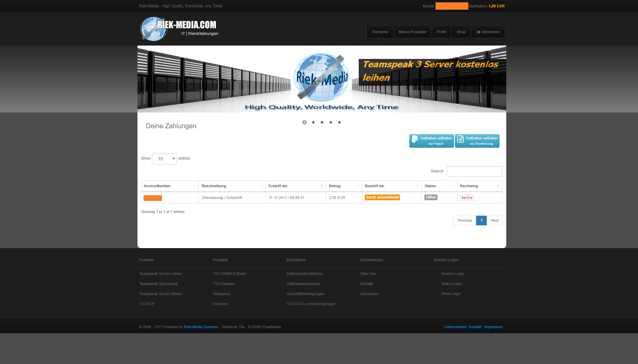The image size is (638, 364).
Task: Open Meine Produkte in navigation
Action: click(412, 32)
